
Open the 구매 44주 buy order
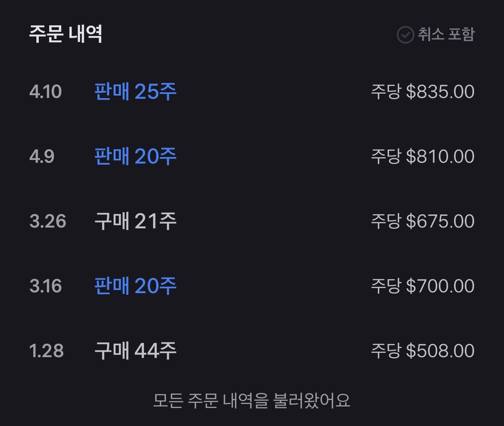coord(135,351)
